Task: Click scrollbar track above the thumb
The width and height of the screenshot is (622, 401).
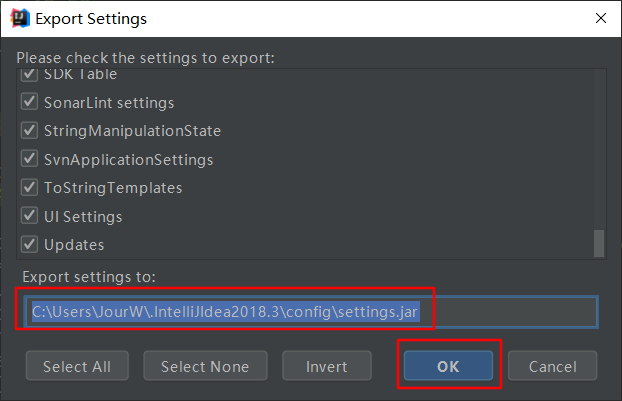Action: [x=599, y=150]
